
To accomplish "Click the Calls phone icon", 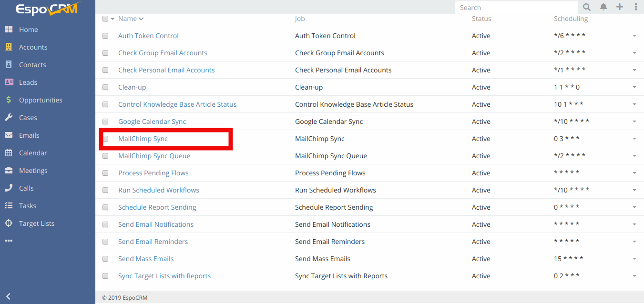I will [9, 188].
